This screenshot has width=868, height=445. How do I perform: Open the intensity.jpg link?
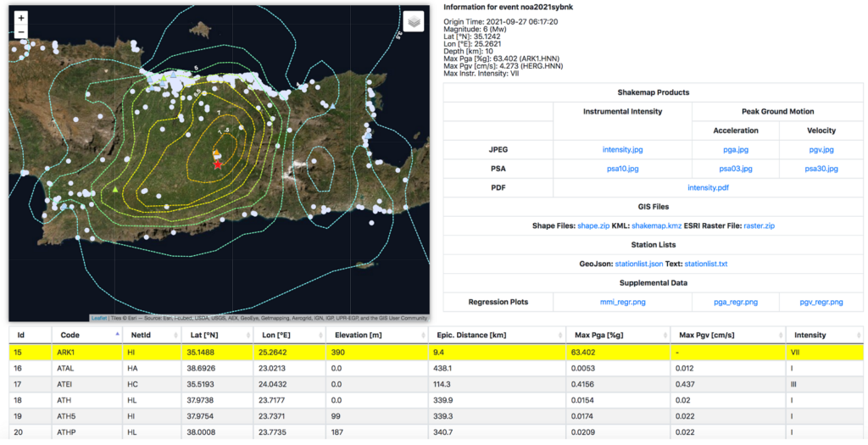click(x=622, y=150)
